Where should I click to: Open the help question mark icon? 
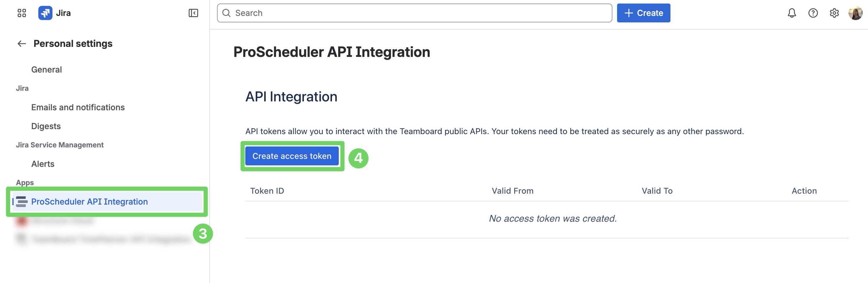813,13
